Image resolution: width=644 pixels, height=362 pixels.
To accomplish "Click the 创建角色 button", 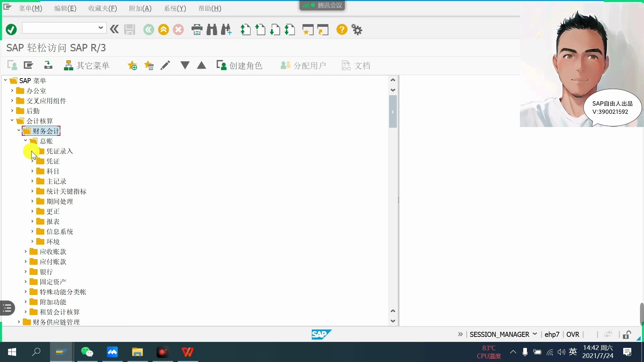I will [x=239, y=65].
